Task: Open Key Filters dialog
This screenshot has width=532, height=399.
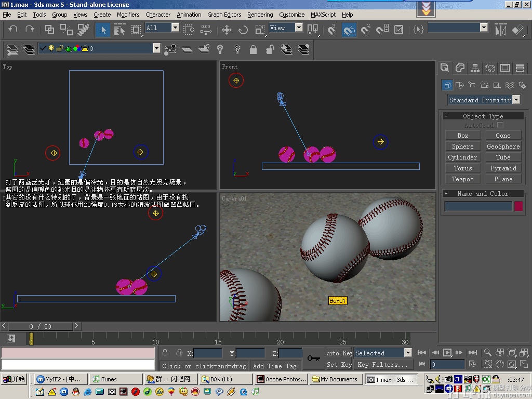Action: [x=383, y=364]
